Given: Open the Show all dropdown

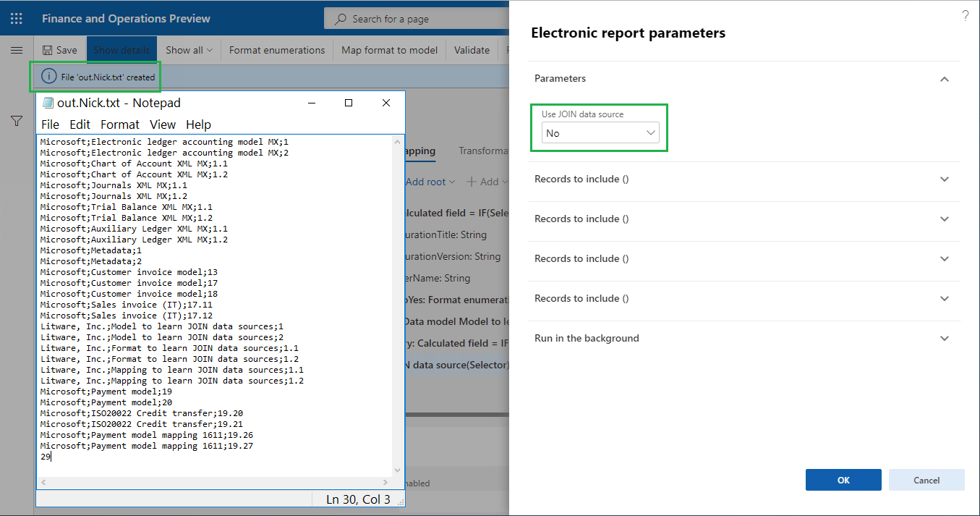Looking at the screenshot, I should [188, 49].
